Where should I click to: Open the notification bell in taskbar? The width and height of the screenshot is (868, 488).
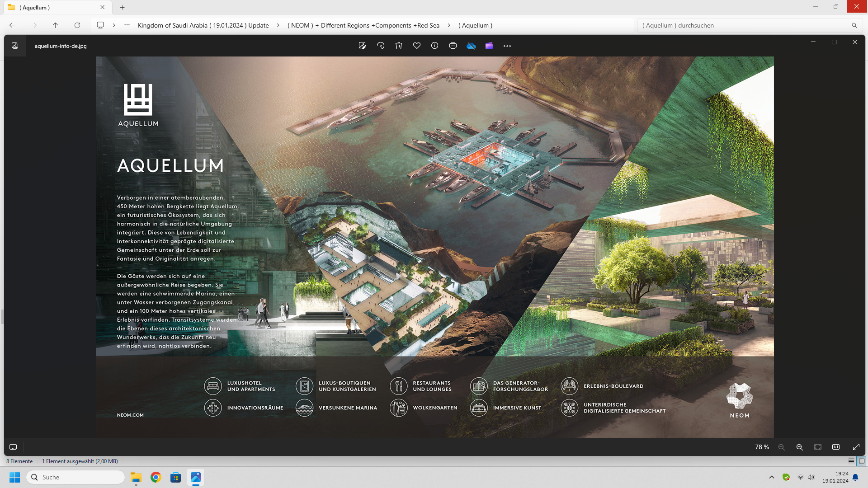(x=855, y=477)
